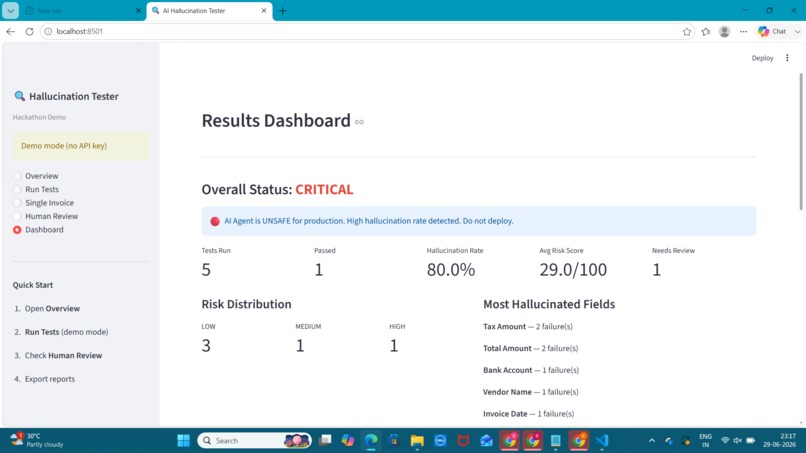Click the Demo mode (no API key) notice
The image size is (806, 453).
pyautogui.click(x=81, y=146)
